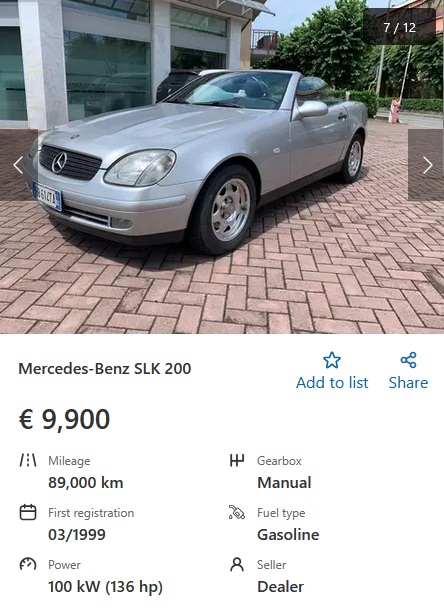Select the € 9,900 price

[x=64, y=419]
